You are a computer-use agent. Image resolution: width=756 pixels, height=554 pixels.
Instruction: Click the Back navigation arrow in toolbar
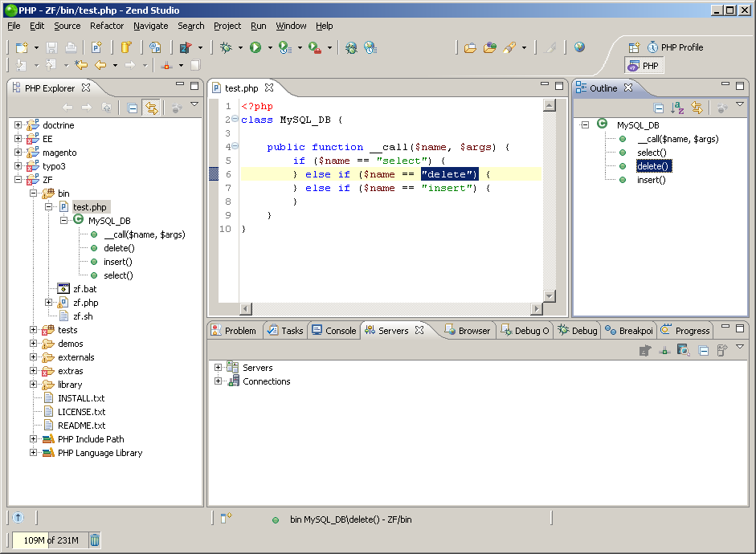pos(100,65)
